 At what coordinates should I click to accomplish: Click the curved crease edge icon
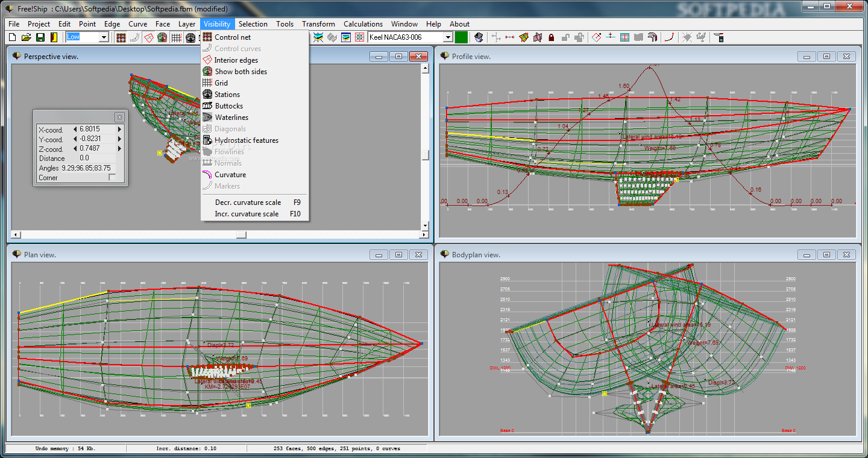[x=652, y=37]
